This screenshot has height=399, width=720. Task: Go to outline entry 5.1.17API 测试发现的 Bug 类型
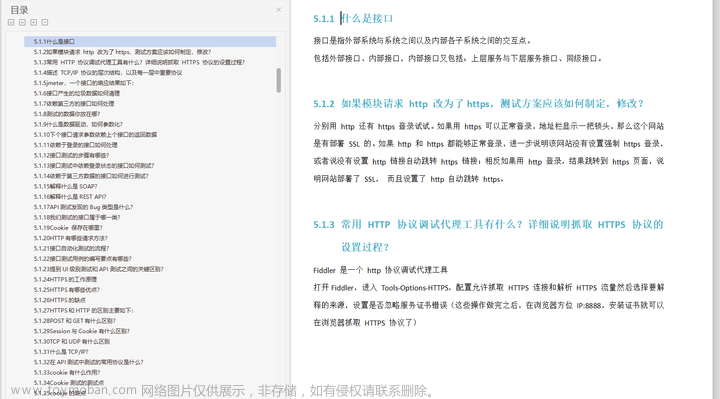[x=83, y=207]
